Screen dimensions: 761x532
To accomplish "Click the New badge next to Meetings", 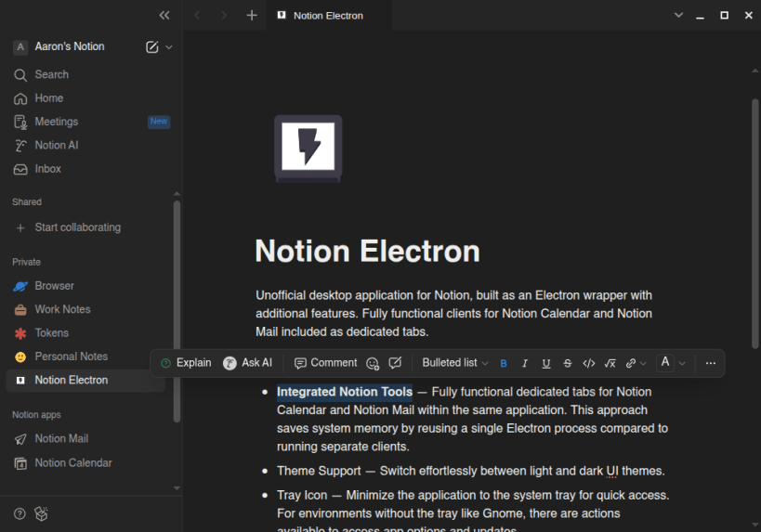I will (x=159, y=122).
